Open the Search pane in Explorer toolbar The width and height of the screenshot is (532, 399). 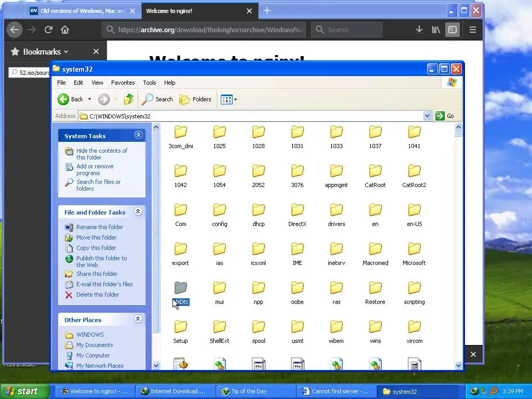(157, 99)
